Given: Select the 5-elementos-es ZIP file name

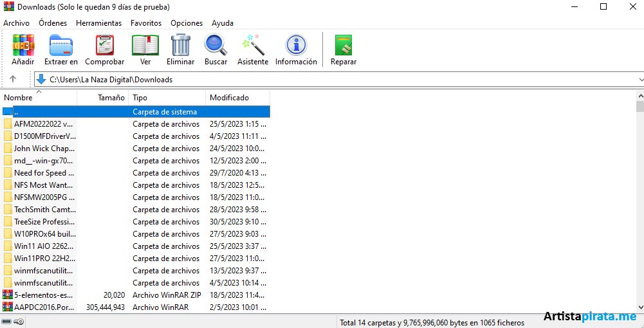Looking at the screenshot, I should pos(44,295).
